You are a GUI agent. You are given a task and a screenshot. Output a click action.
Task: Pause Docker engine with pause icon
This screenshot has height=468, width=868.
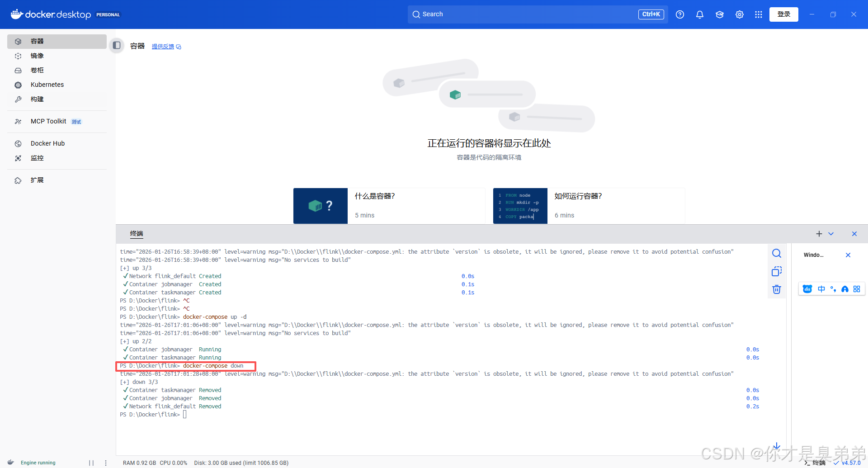[x=91, y=463]
